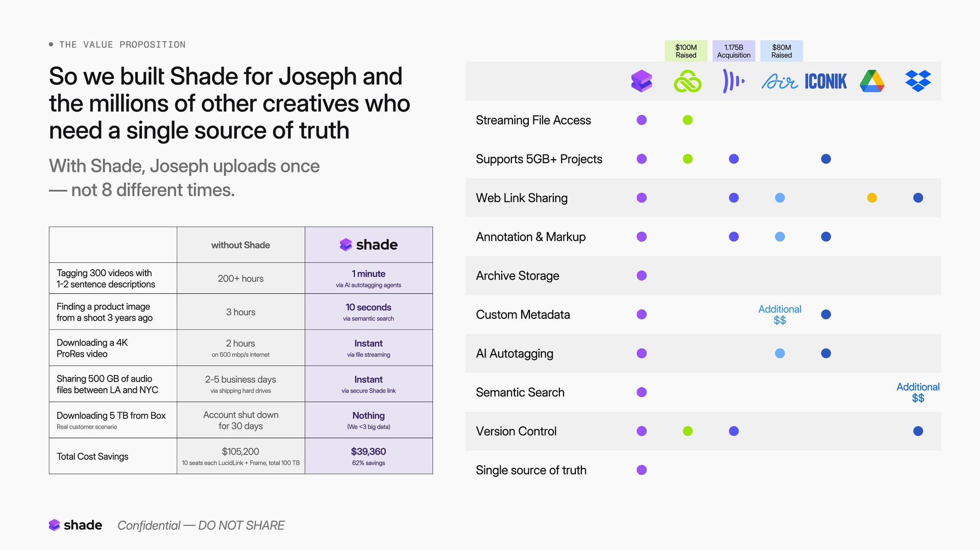The image size is (980, 550).
Task: Click the Shade logo in the footer
Action: [x=76, y=525]
